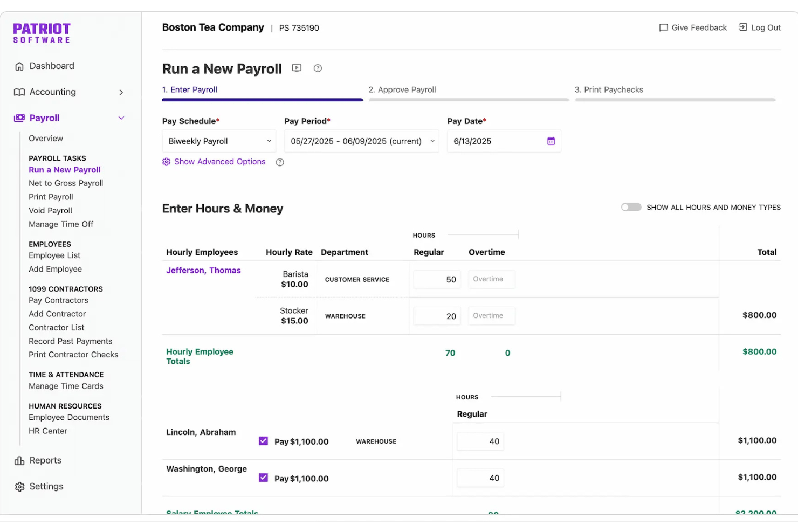
Task: Toggle Show All Hours and Money Types switch
Action: click(631, 207)
